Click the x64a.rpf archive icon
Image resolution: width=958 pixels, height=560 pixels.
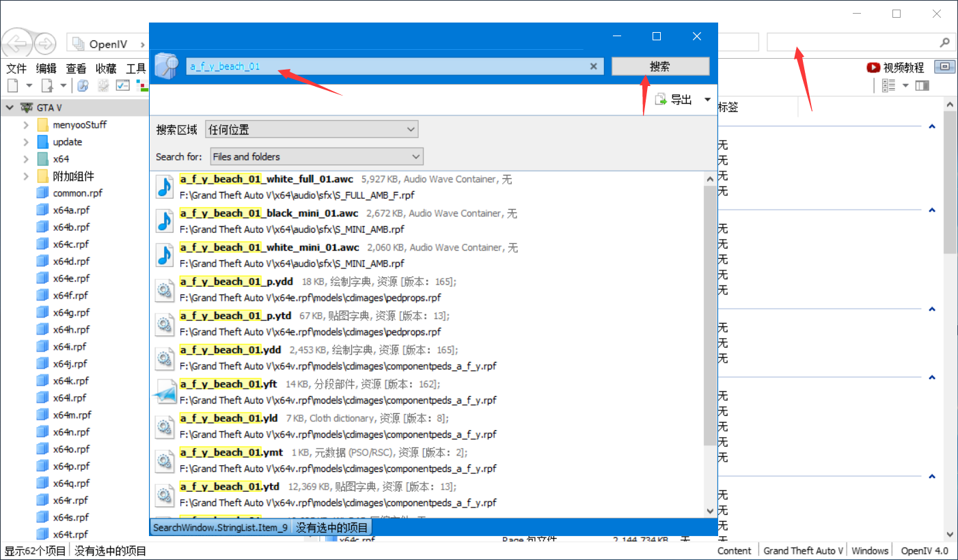pos(42,210)
